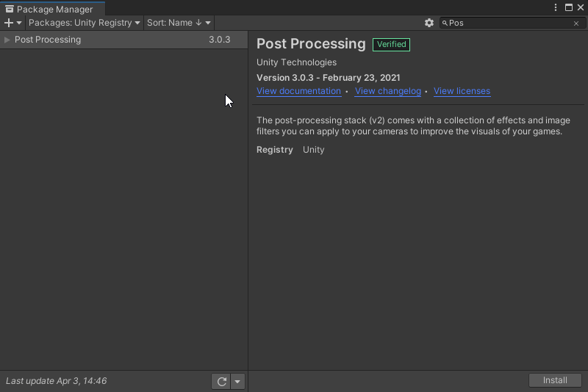Close the Package Manager window

[581, 7]
